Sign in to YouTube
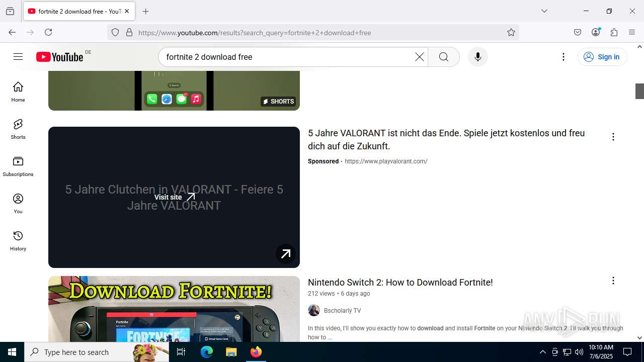The image size is (644, 362). click(602, 57)
